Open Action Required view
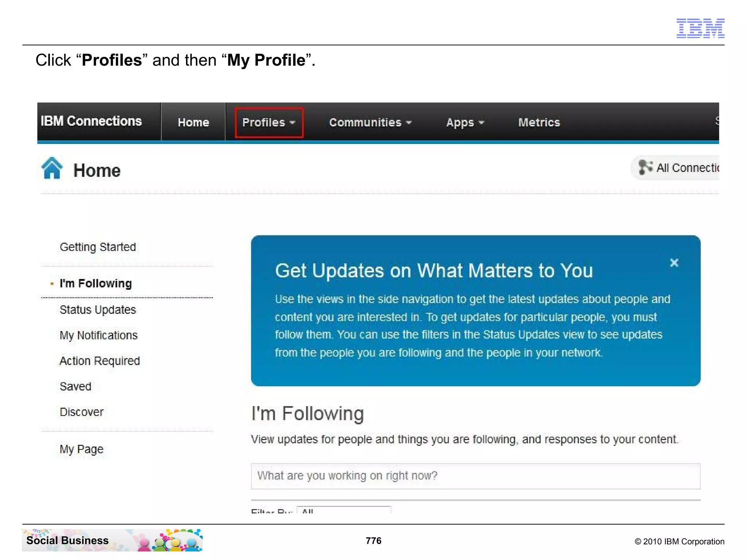This screenshot has width=747, height=560. [100, 361]
